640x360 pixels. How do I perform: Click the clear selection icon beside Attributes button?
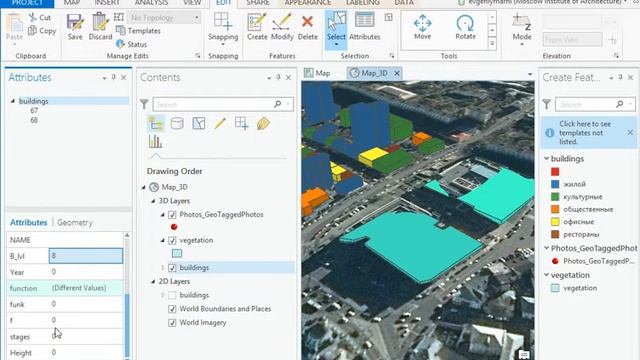click(389, 17)
